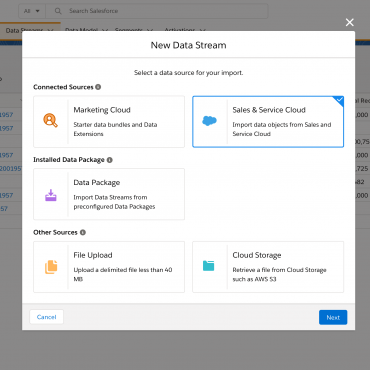Click the Search Salesforce input field
The height and width of the screenshot is (370, 370).
coord(157,11)
